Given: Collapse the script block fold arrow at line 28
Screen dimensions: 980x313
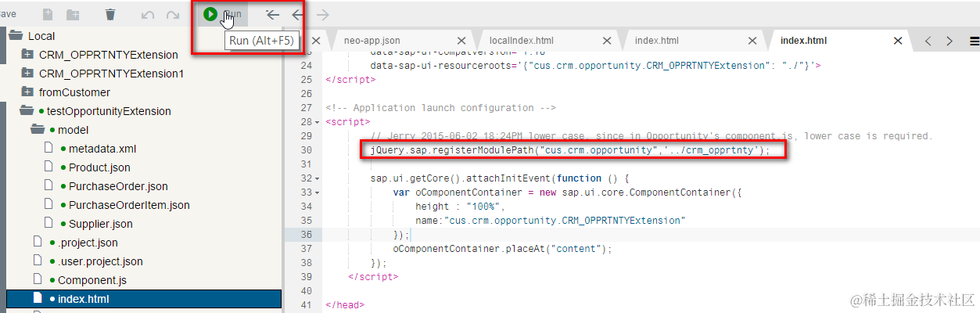Looking at the screenshot, I should 317,122.
